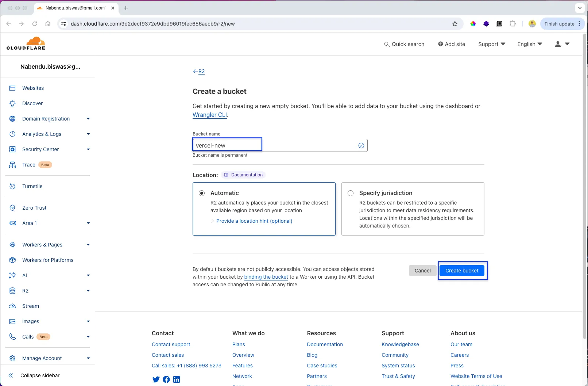
Task: Expand the Analytics & Logs menu arrow
Action: click(88, 134)
